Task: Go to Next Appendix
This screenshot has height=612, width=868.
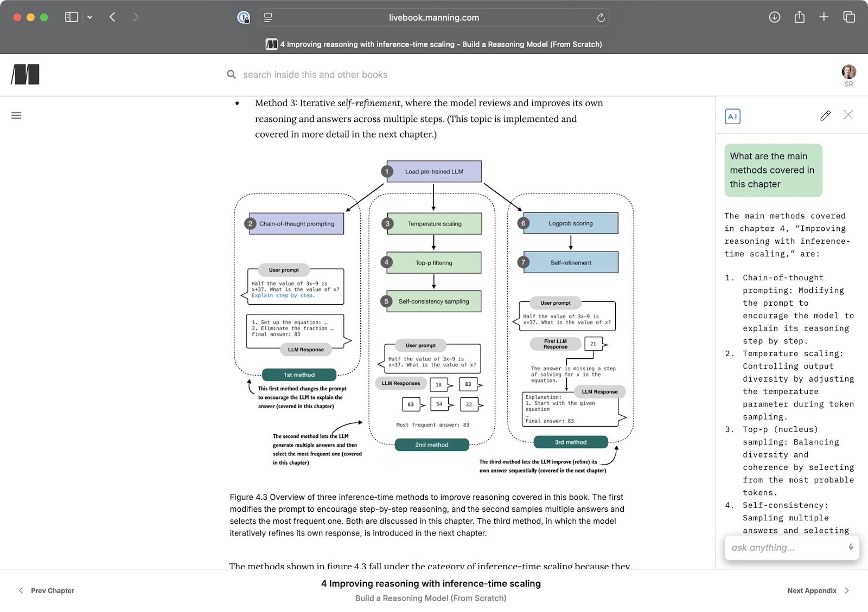Action: [818, 590]
